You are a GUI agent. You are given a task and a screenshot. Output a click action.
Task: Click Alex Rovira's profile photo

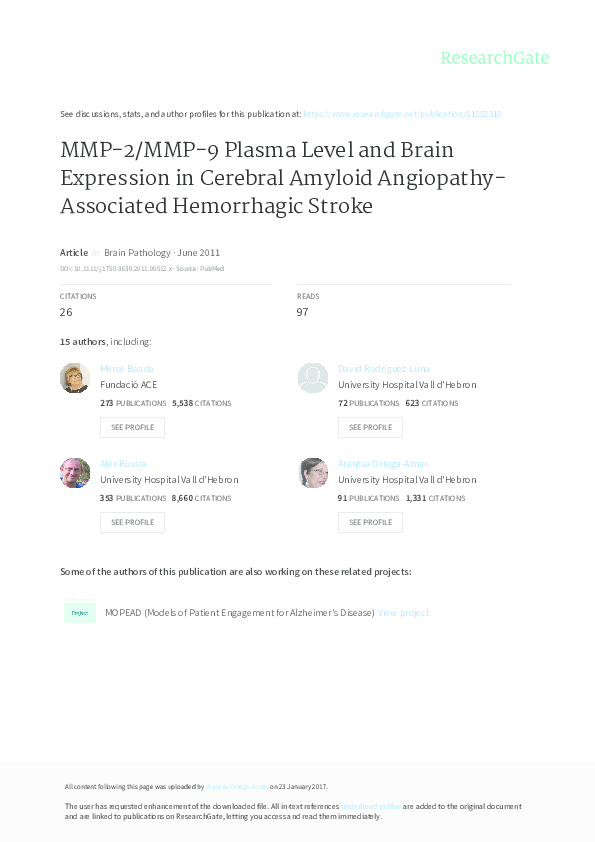75,473
